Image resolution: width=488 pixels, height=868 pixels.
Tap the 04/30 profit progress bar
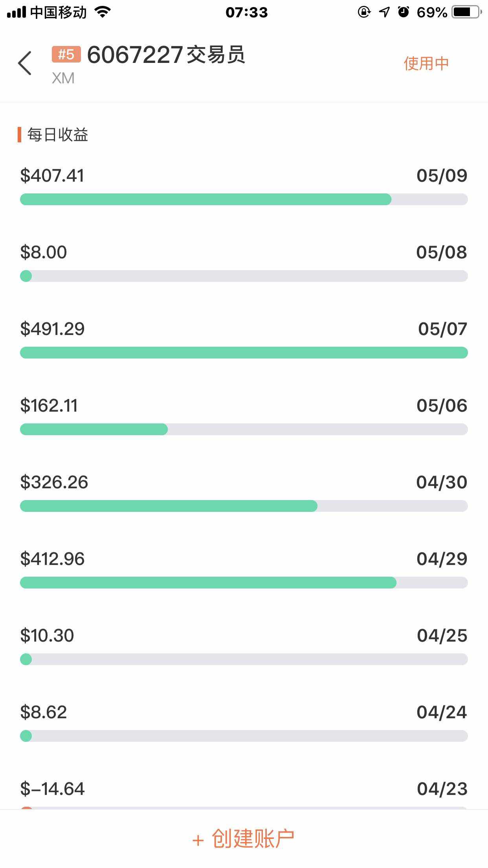[x=244, y=506]
